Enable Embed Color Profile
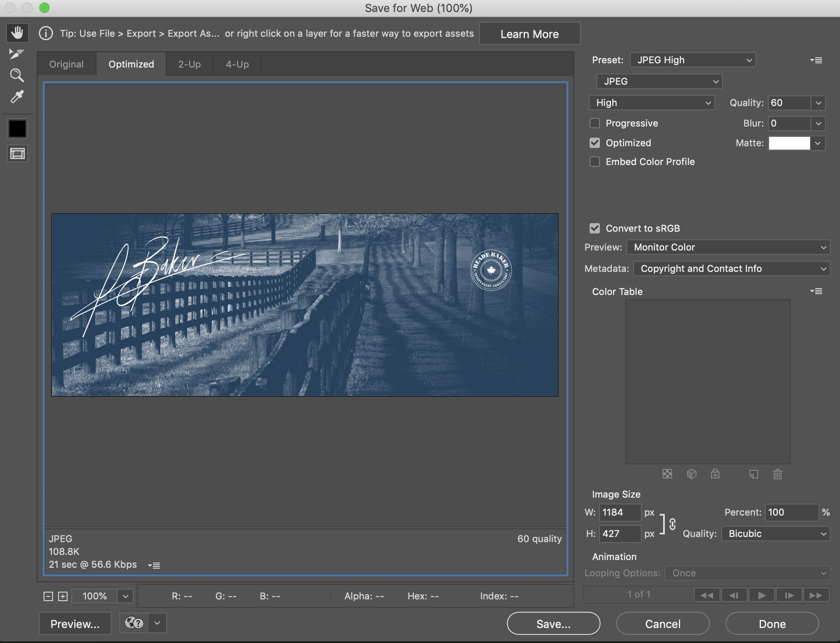Viewport: 840px width, 643px height. point(595,162)
